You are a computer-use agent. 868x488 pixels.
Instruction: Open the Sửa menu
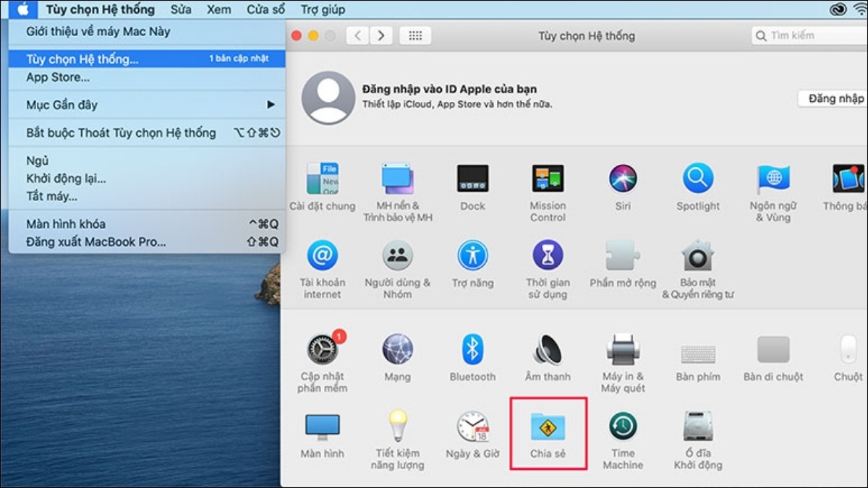pos(181,9)
